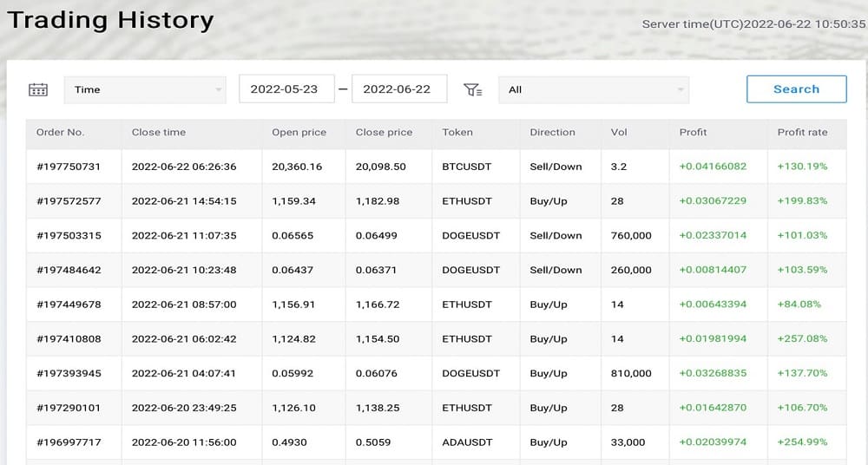Click profit rate +254.99%
868x465 pixels.
pos(803,442)
